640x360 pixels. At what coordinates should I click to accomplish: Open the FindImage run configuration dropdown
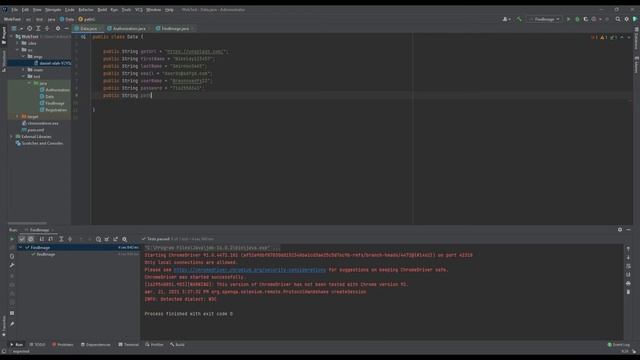click(544, 19)
